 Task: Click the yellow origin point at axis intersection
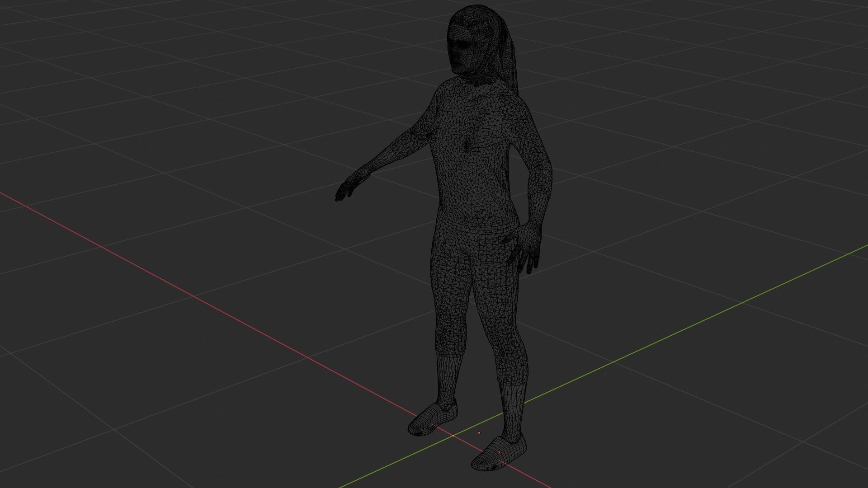pos(453,436)
